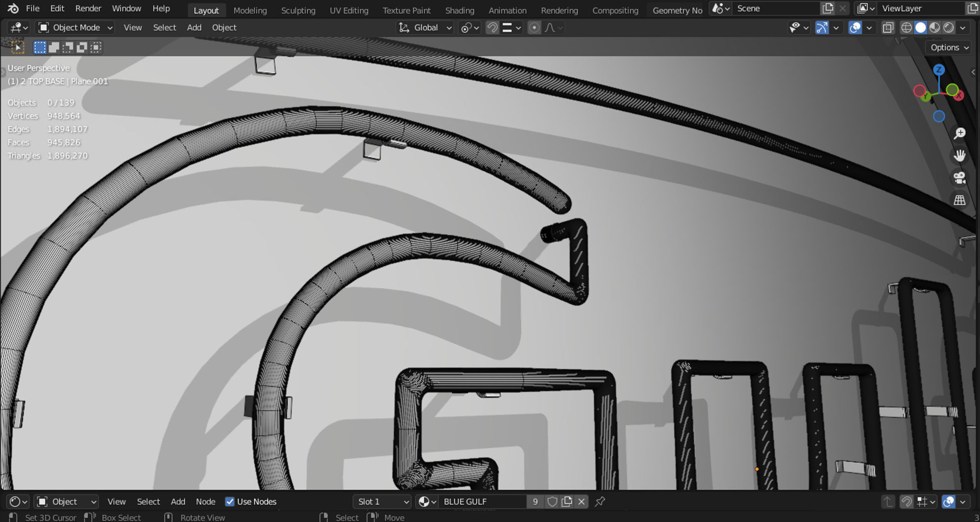Create a new scene with the copy icon
Viewport: 980px width, 522px height.
pyautogui.click(x=828, y=9)
